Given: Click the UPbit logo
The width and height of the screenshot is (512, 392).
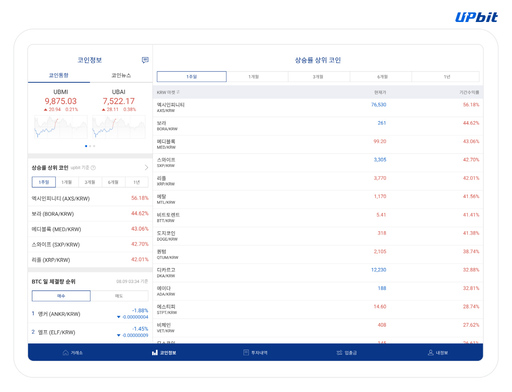Looking at the screenshot, I should tap(476, 17).
